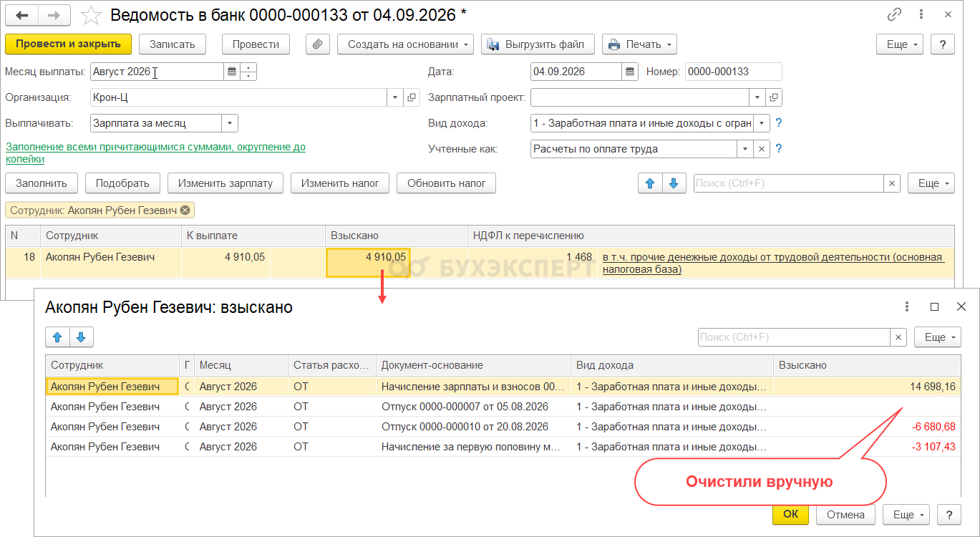Click Изменить налог
Screen dimensions: 980x537
340,183
